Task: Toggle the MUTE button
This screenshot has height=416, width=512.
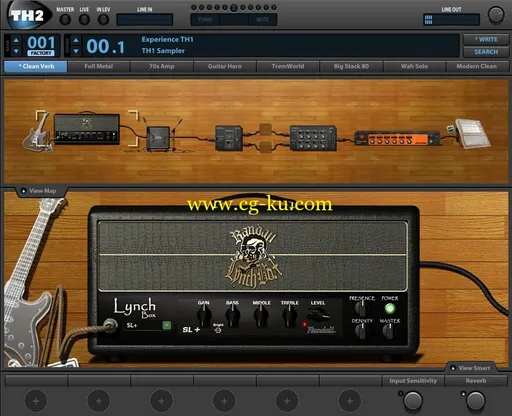Action: [x=263, y=20]
